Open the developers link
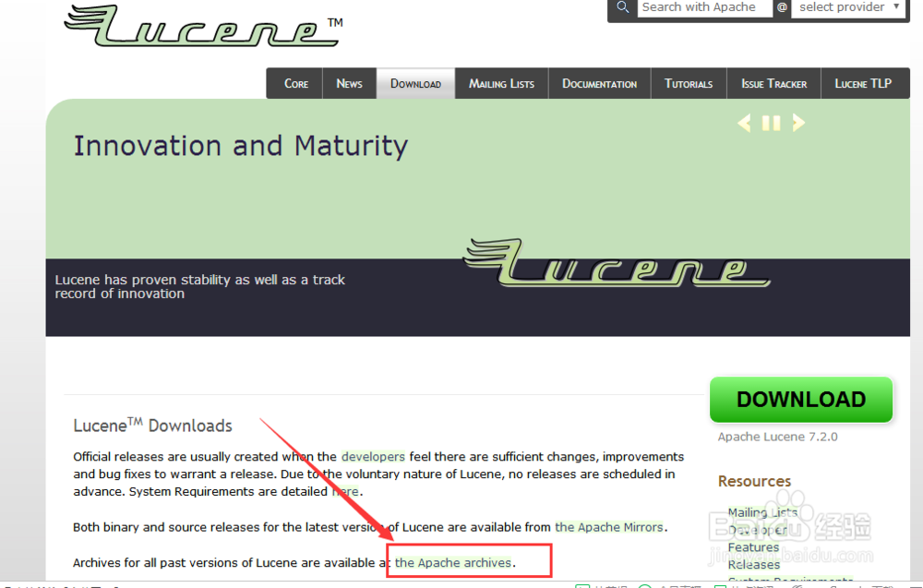 (x=373, y=457)
